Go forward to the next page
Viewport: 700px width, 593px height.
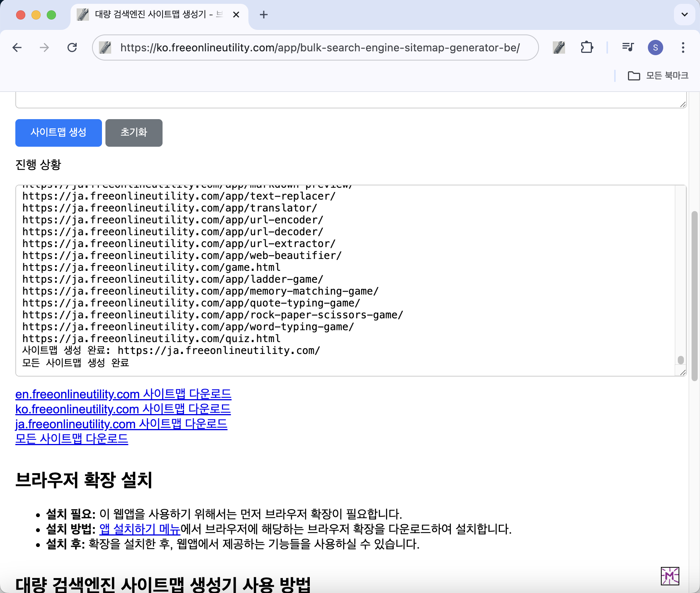(x=44, y=48)
